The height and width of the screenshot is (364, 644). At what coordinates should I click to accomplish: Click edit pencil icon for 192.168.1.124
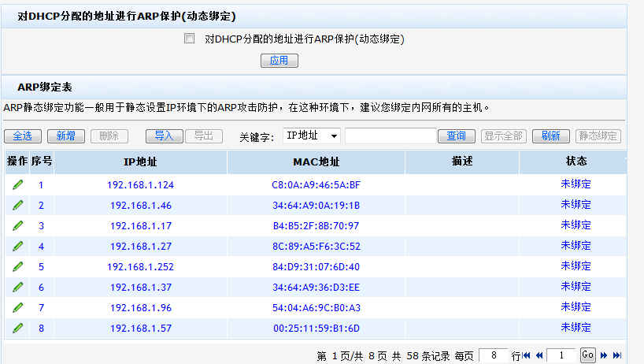tap(17, 184)
